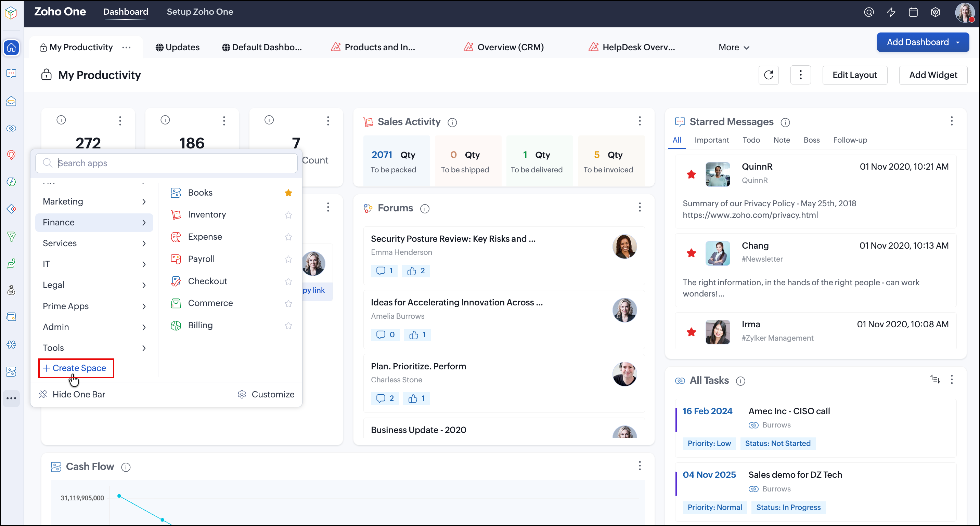
Task: Open the Sales Activity widget options menu
Action: click(640, 121)
